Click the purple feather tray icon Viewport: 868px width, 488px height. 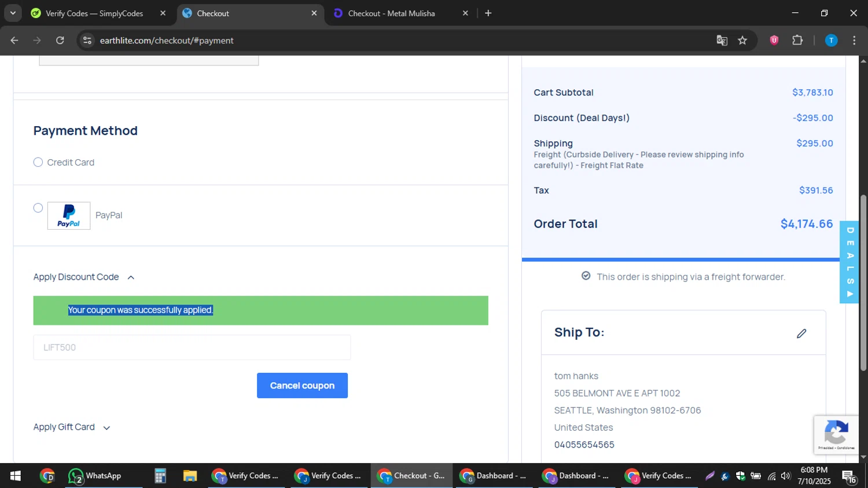pos(709,476)
